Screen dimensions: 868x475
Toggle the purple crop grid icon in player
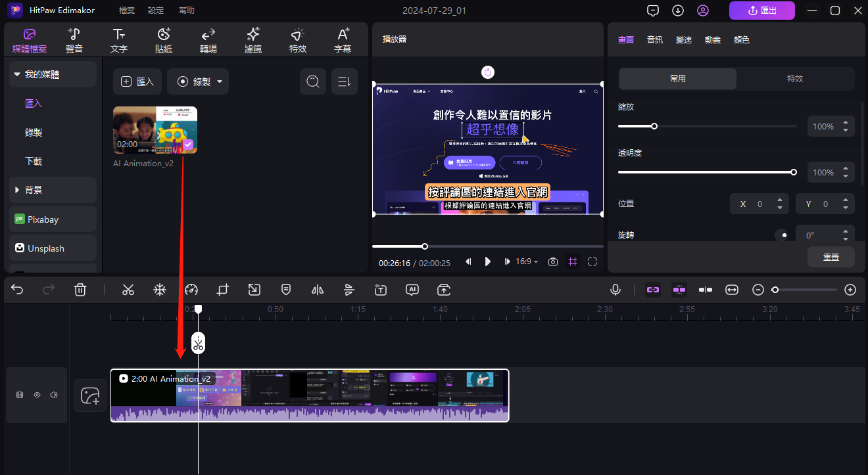tap(573, 261)
